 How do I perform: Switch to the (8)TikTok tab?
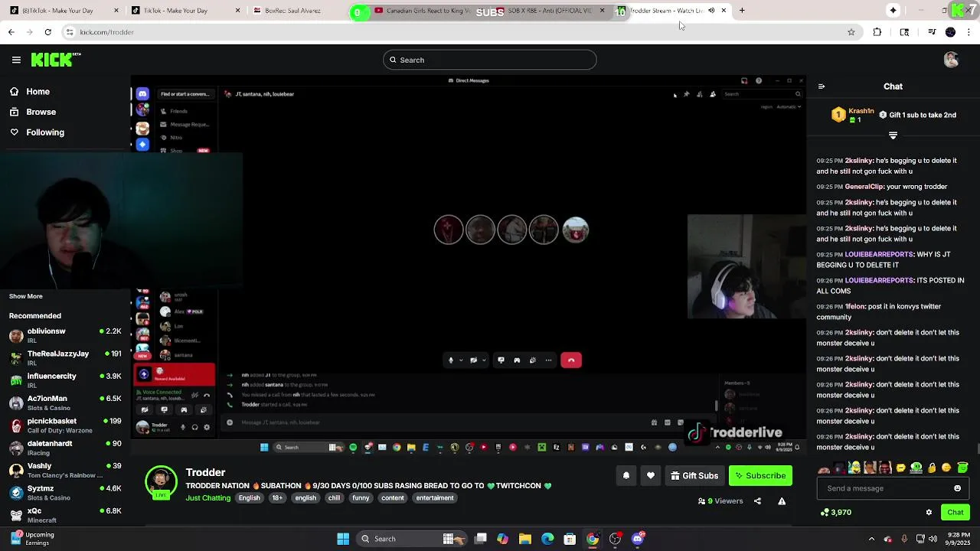pos(63,11)
